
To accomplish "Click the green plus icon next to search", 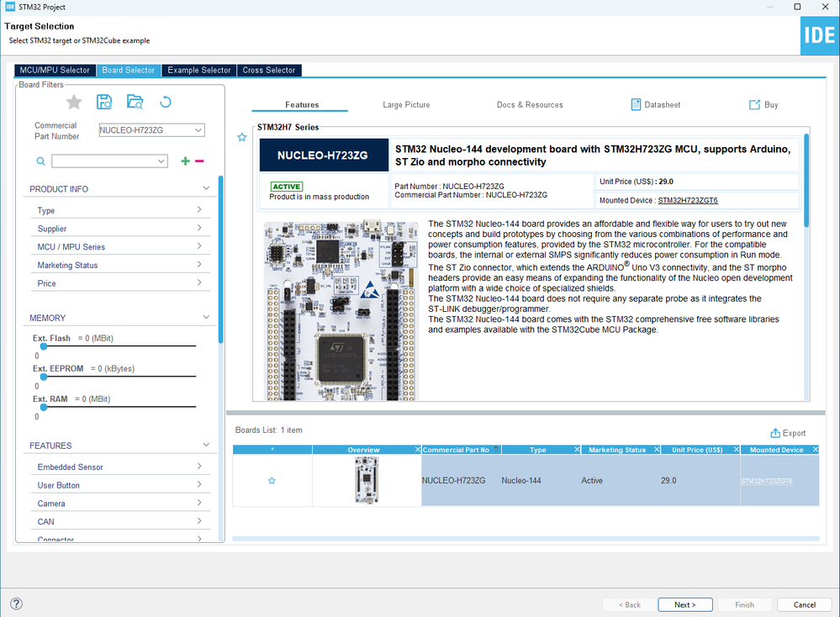I will [185, 161].
